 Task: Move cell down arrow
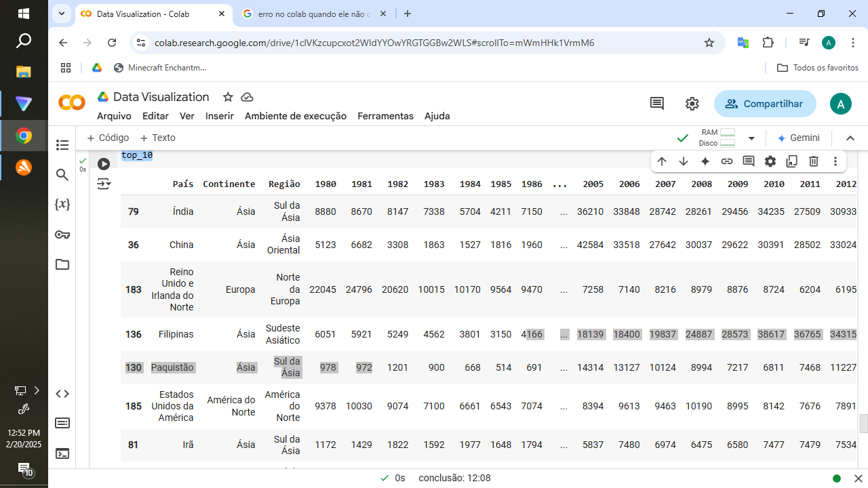tap(684, 161)
